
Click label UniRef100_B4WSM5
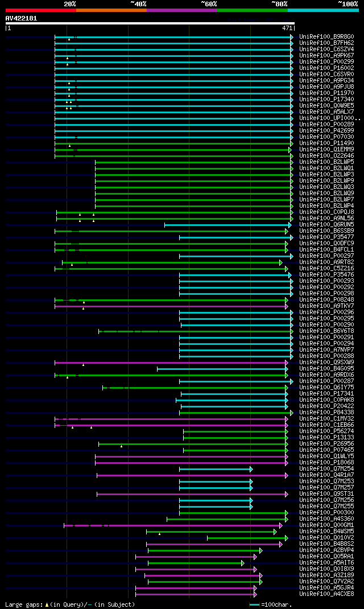click(326, 532)
